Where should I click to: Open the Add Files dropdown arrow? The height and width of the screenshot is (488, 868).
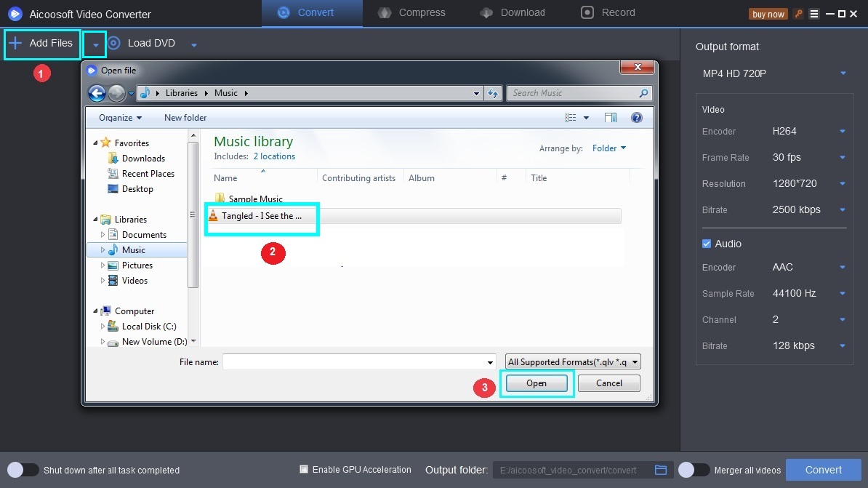pyautogui.click(x=95, y=45)
